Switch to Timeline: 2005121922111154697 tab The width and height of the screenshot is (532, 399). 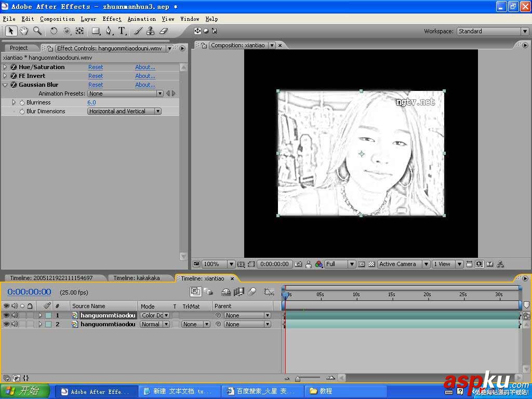coord(51,278)
